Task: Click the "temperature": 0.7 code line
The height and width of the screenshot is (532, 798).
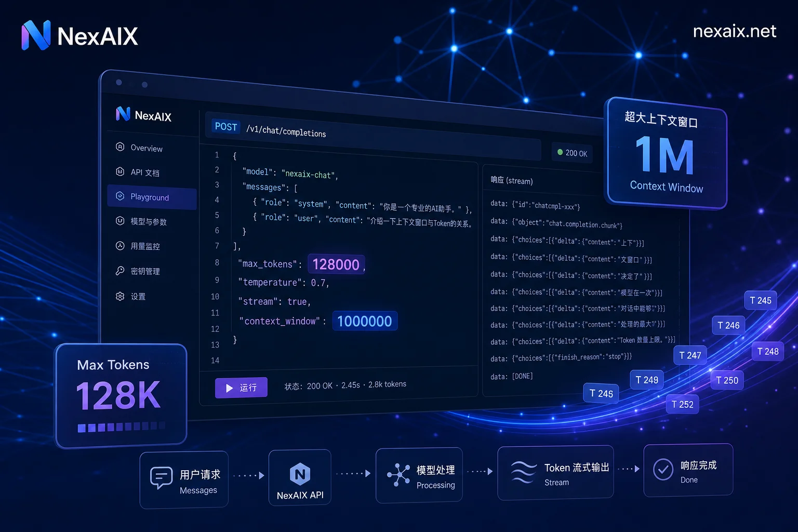Action: [x=284, y=283]
